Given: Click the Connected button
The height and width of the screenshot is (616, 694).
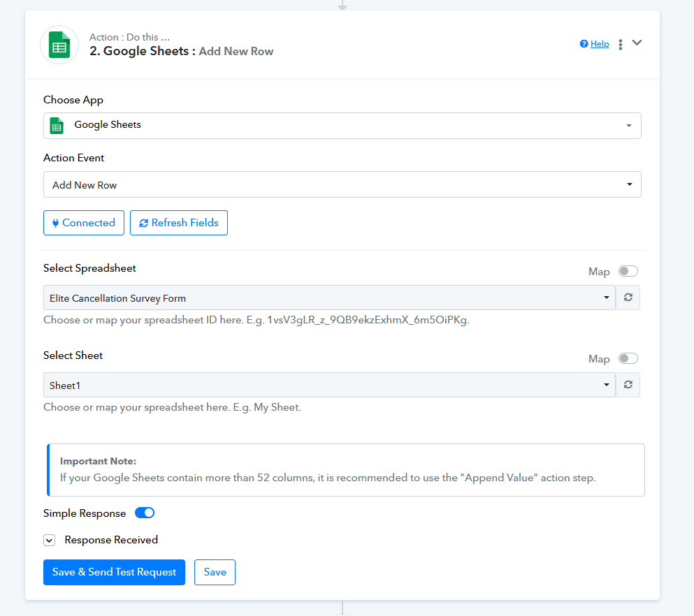Looking at the screenshot, I should [x=84, y=223].
